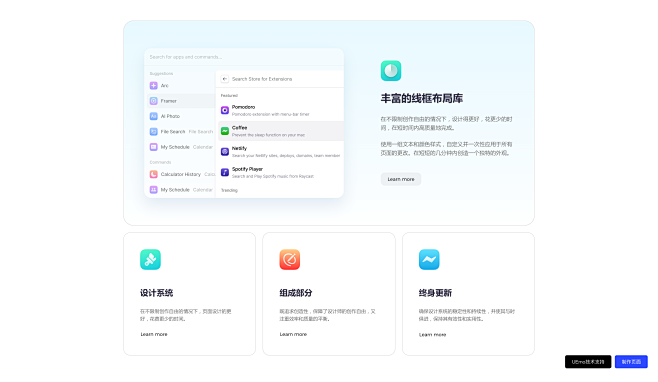This screenshot has height=382, width=658.
Task: Open Learn more in 终身更新 card
Action: 433,335
